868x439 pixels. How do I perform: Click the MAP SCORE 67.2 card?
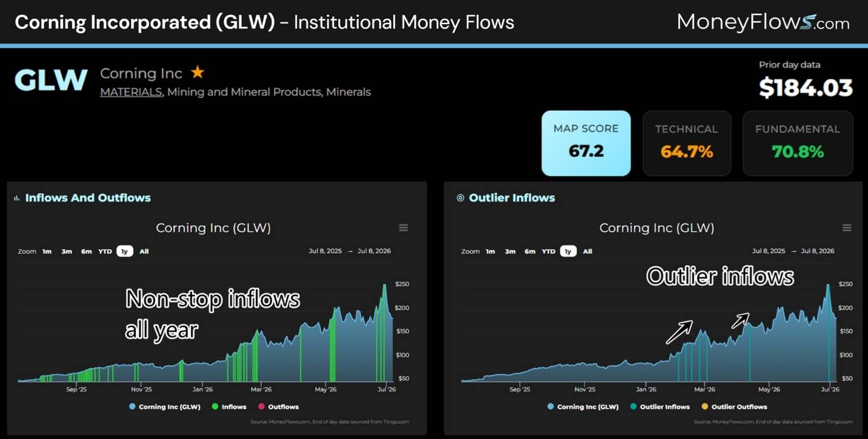pos(586,143)
